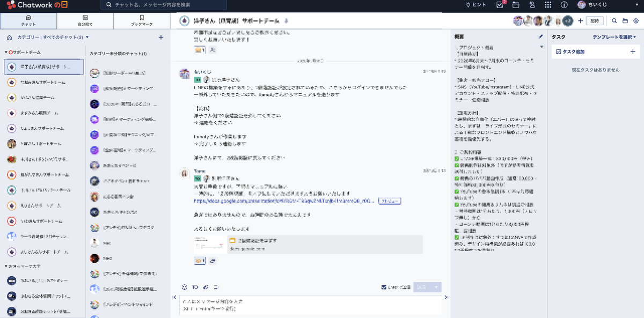
Task: Toggle the Enterで送信 checkbox
Action: tap(384, 287)
